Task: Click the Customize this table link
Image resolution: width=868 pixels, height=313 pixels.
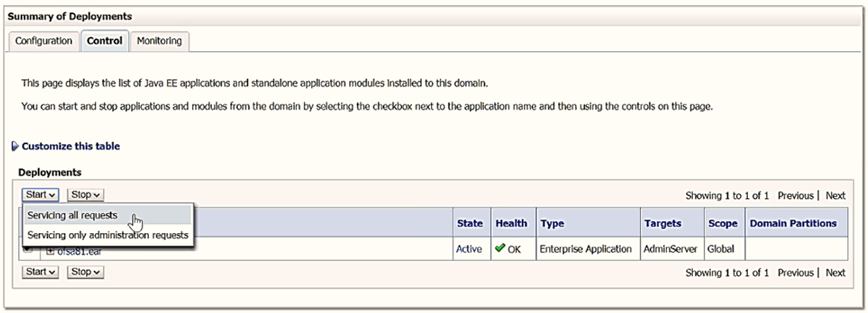Action: click(x=71, y=146)
